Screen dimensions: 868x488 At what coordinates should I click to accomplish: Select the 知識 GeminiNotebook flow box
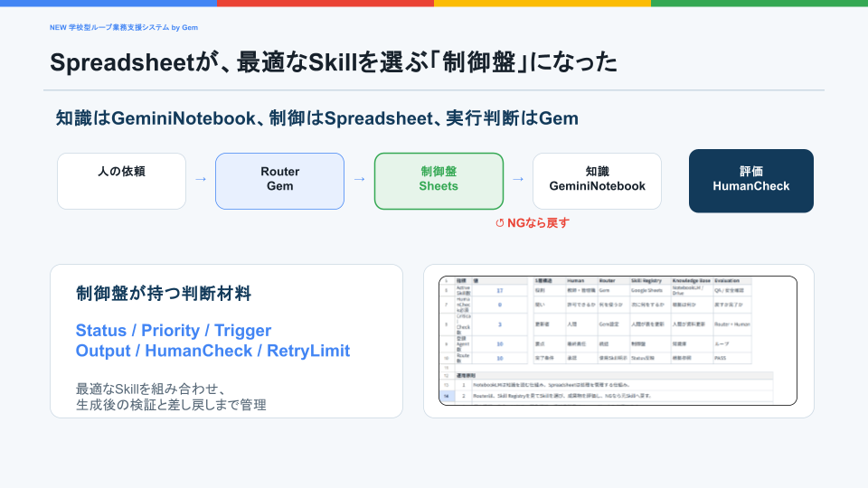[x=597, y=181]
